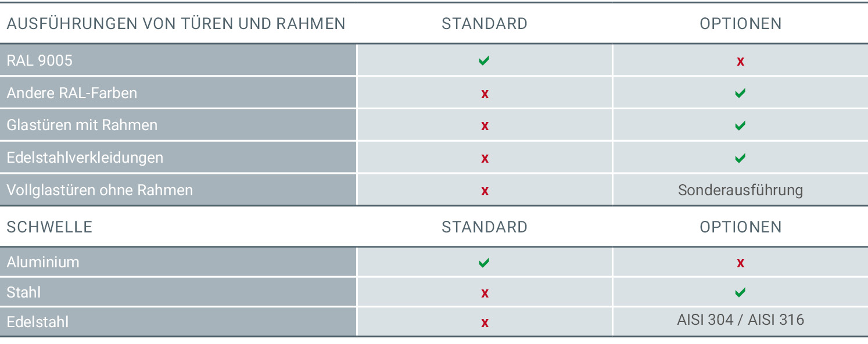Click green checkmark for Aluminium Standard
Image resolution: width=868 pixels, height=344 pixels.
point(484,263)
